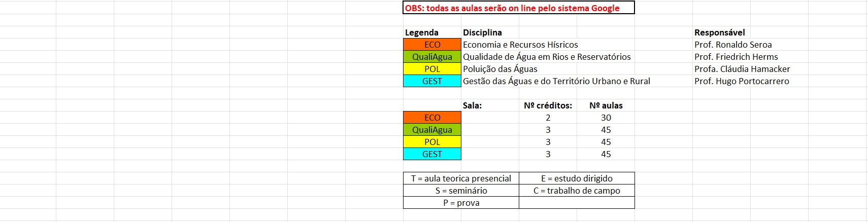Click the Nº aulas value 30 cell
Image resolution: width=868 pixels, height=222 pixels.
point(606,118)
